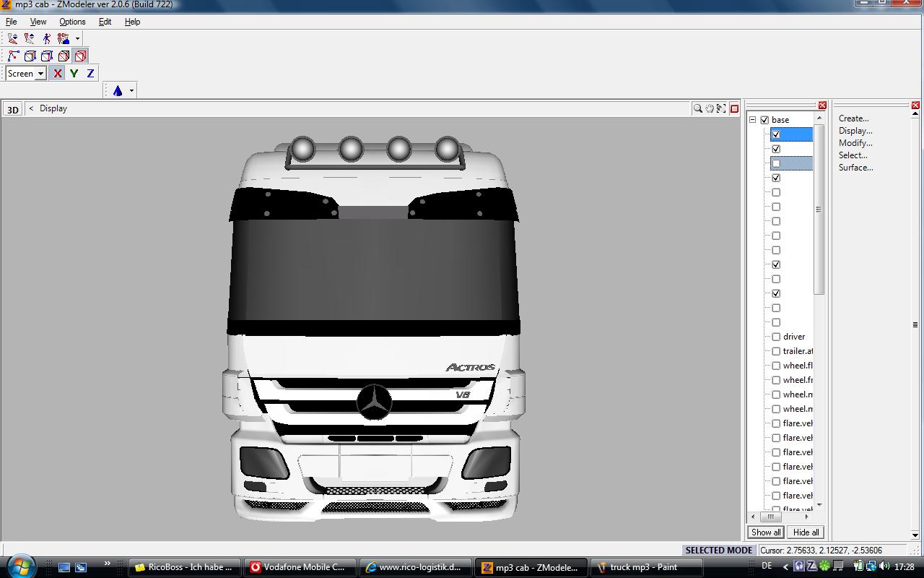Image resolution: width=924 pixels, height=578 pixels.
Task: Click the red-highlighted object level cube icon
Action: [x=80, y=56]
